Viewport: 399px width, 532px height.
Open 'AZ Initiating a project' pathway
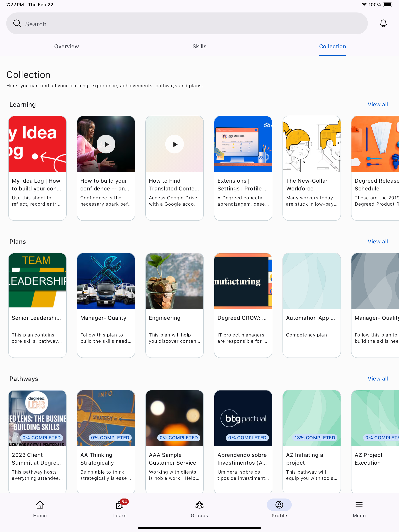coord(312,441)
